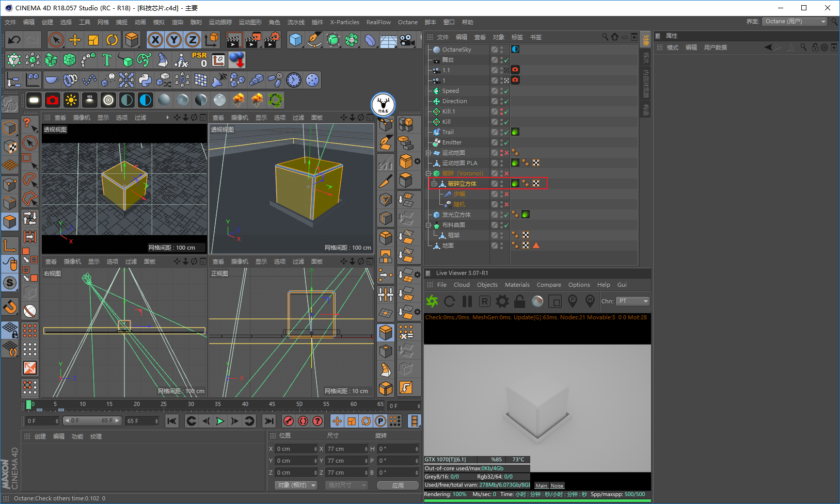This screenshot has width=840, height=504.
Task: Click the size X 77 cm field
Action: (344, 449)
